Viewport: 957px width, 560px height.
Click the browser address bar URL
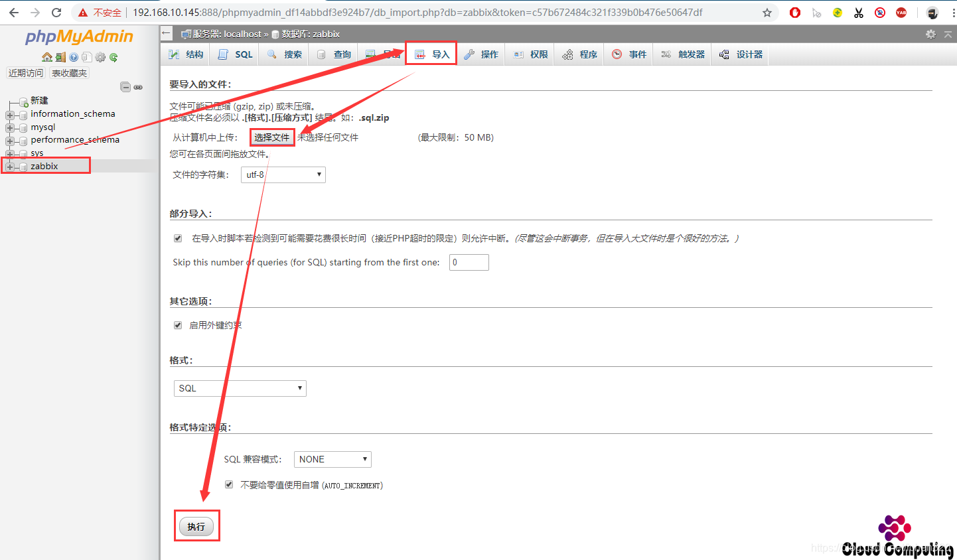point(417,13)
